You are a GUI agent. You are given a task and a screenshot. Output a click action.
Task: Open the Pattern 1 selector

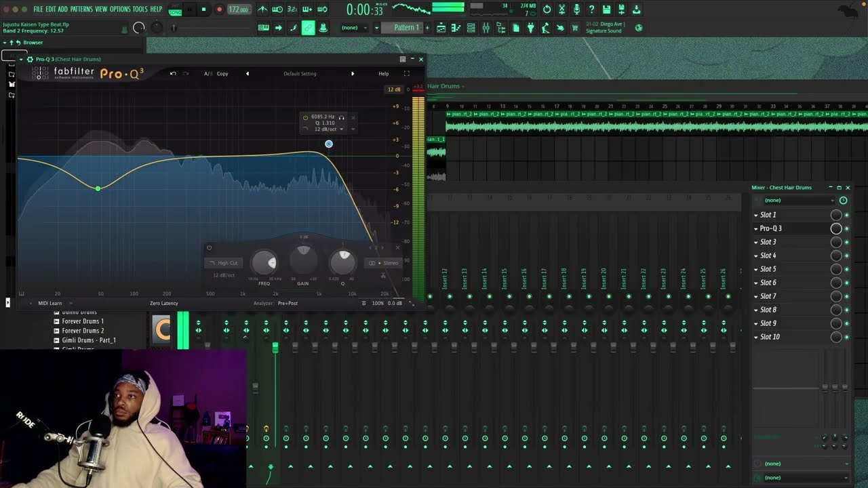pyautogui.click(x=403, y=28)
